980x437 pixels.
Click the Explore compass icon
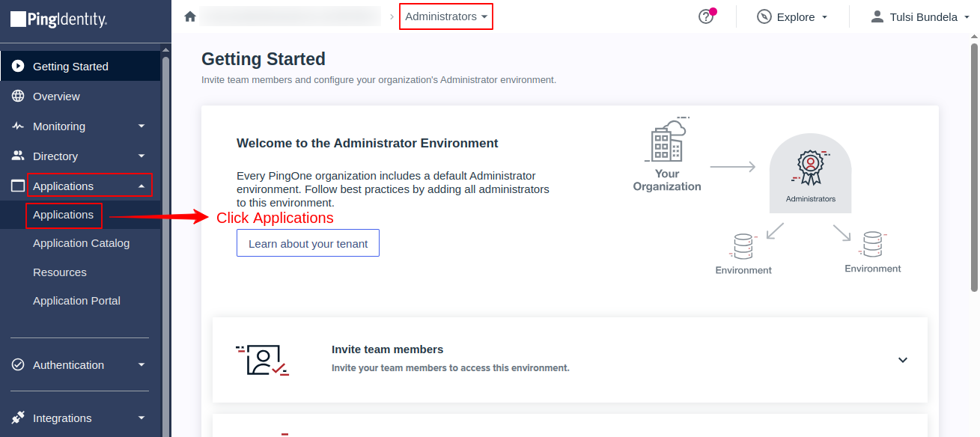[764, 16]
